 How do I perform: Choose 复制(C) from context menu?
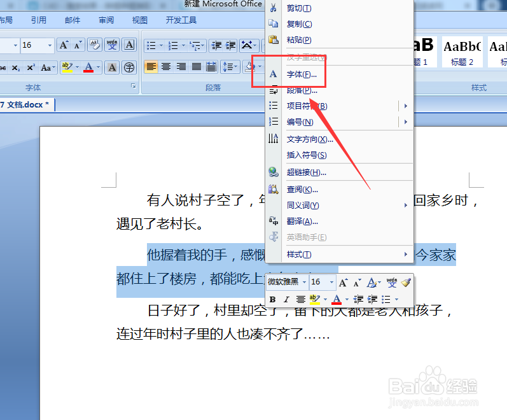pos(340,24)
